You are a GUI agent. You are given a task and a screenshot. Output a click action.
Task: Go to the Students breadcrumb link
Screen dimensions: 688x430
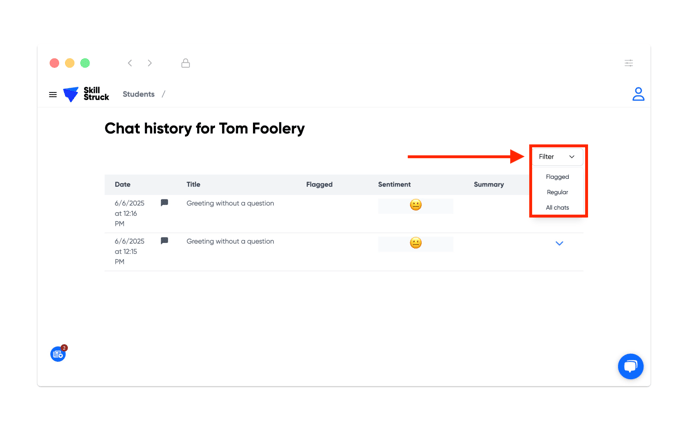(x=139, y=94)
